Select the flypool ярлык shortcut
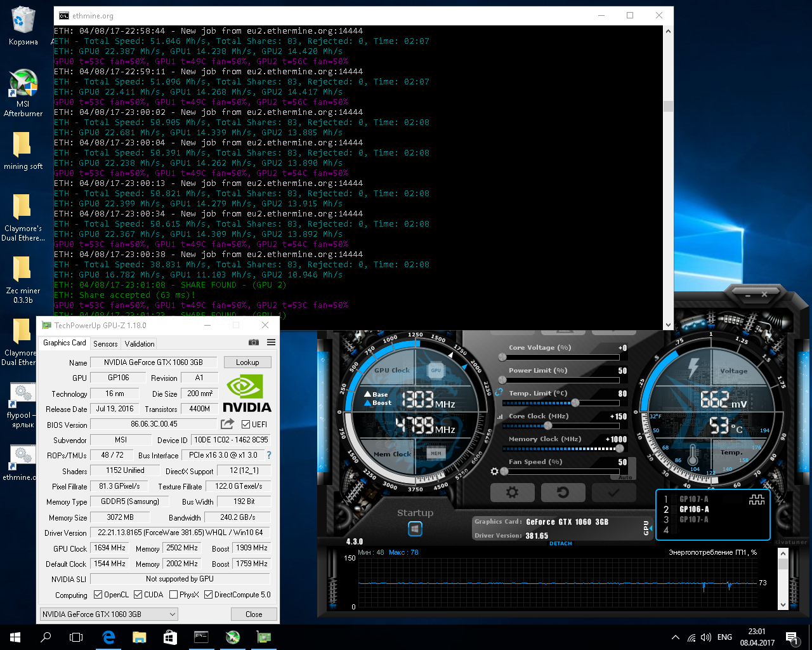The width and height of the screenshot is (812, 650). 23,405
